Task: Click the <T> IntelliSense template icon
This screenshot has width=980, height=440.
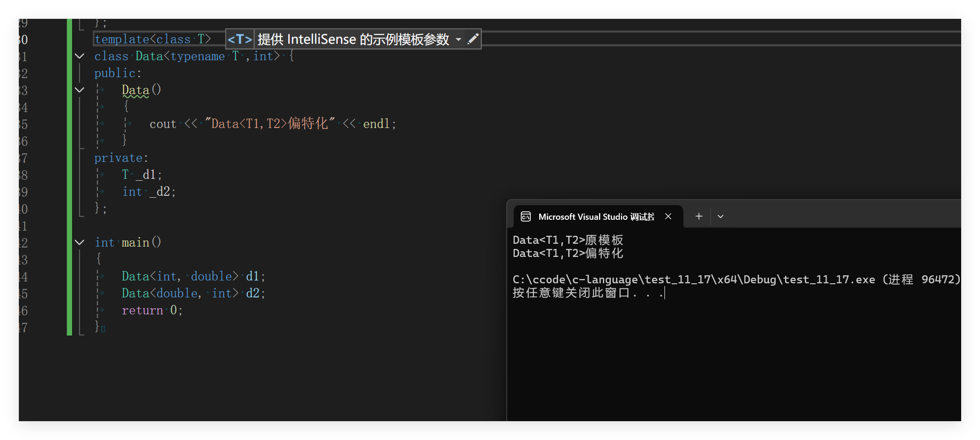Action: coord(240,39)
